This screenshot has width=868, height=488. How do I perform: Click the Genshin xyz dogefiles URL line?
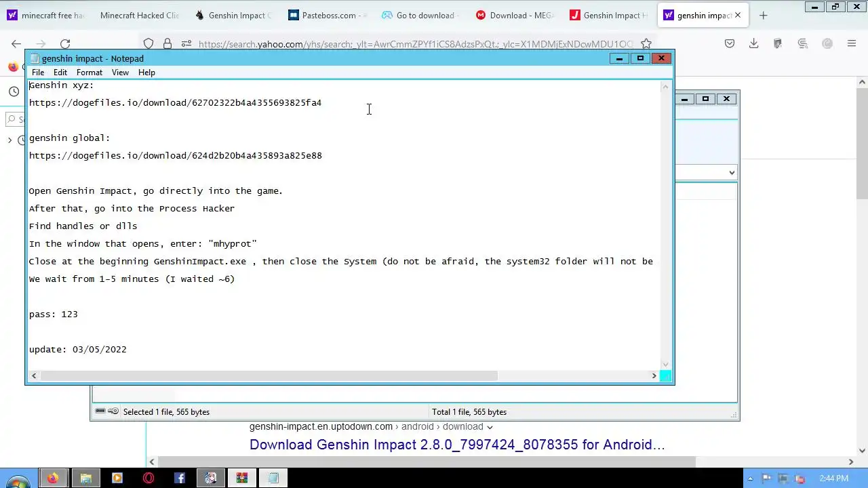coord(175,103)
